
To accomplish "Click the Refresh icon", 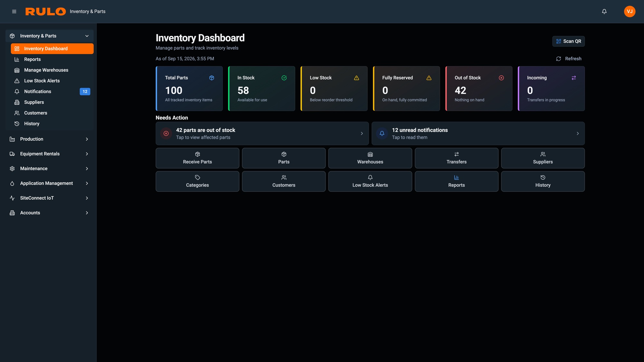I will click(x=558, y=59).
